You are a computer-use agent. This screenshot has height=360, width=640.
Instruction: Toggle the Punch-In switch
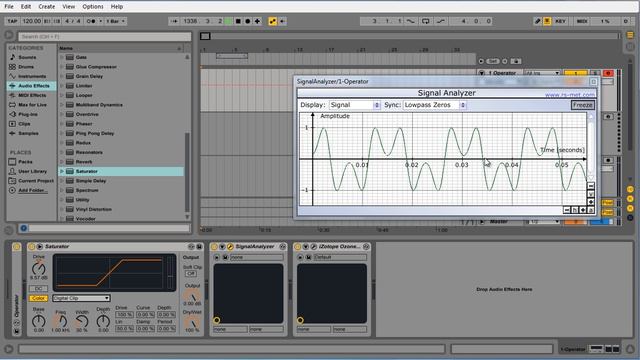click(411, 21)
